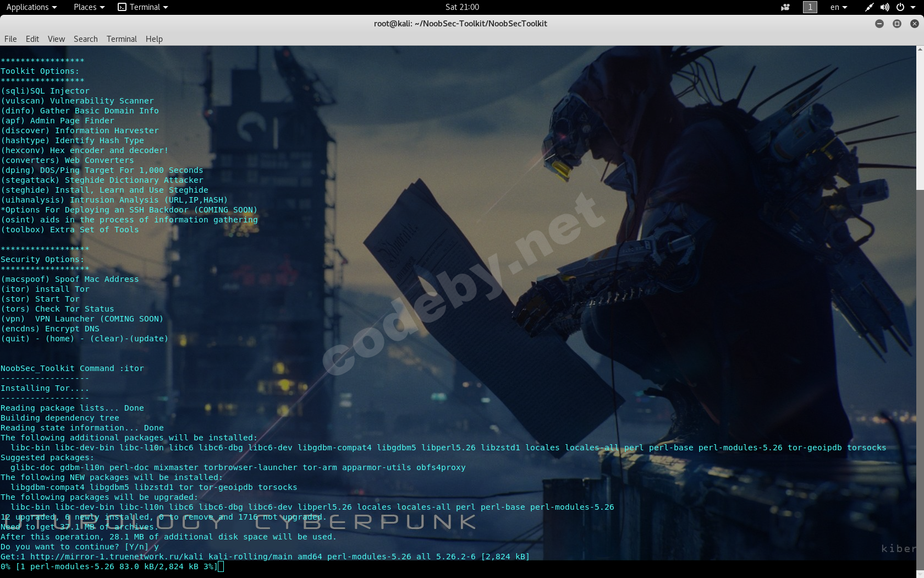Maximize the terminal window

point(897,24)
